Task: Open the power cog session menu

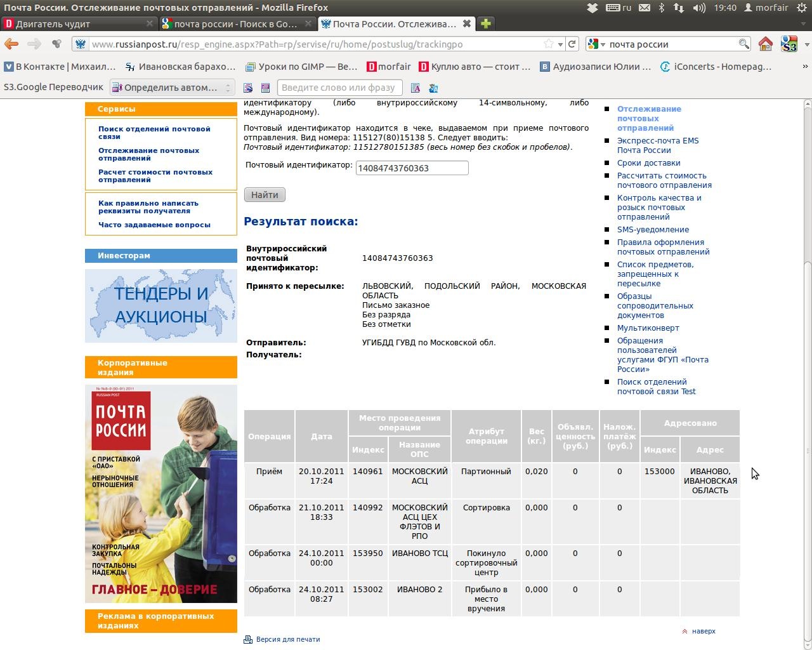Action: pos(802,8)
